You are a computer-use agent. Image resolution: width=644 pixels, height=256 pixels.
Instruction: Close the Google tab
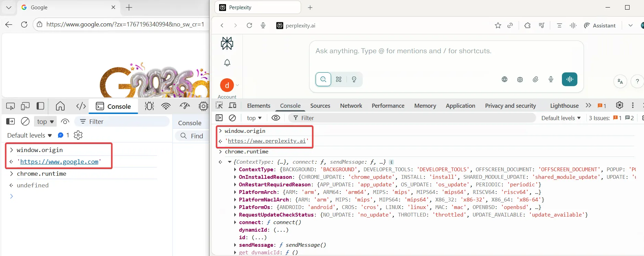113,7
